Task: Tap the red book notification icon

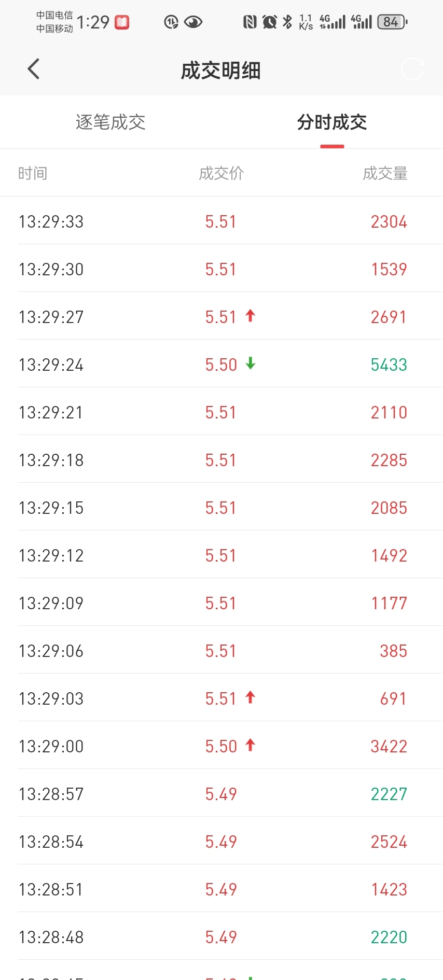Action: click(x=122, y=22)
